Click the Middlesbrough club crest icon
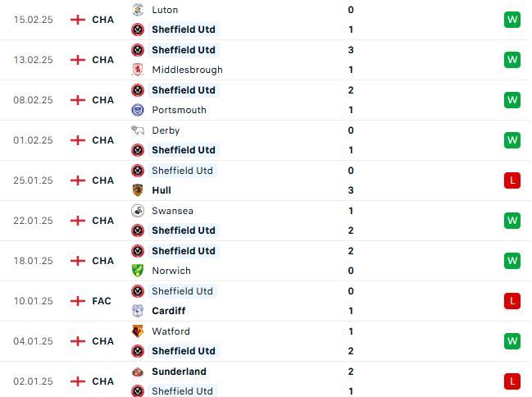The width and height of the screenshot is (532, 397). [138, 70]
